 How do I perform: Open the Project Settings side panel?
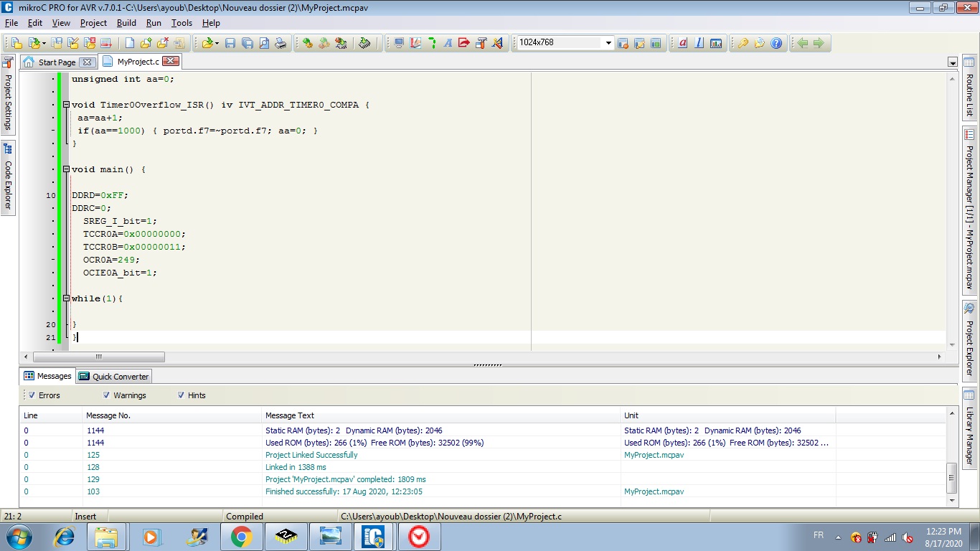point(8,95)
